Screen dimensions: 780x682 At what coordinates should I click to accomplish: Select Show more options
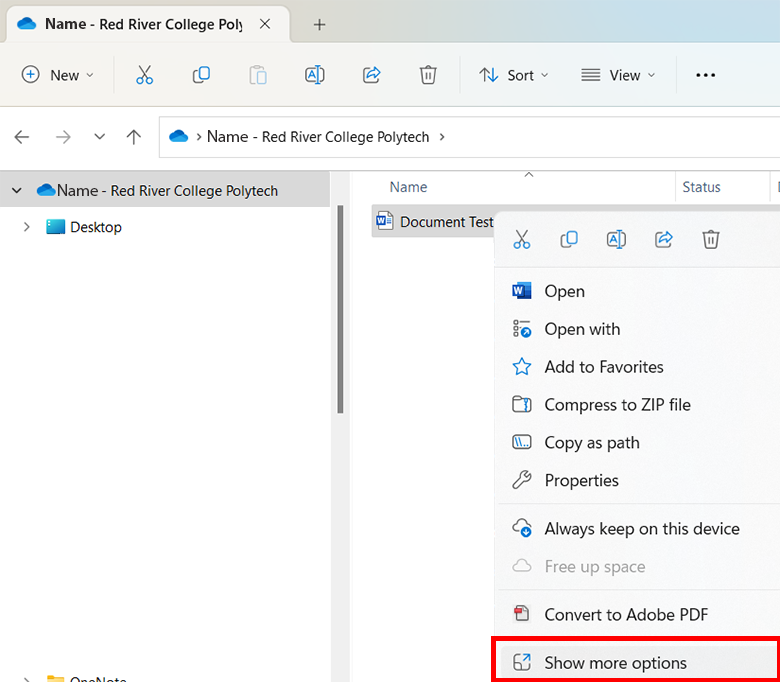pyautogui.click(x=615, y=662)
